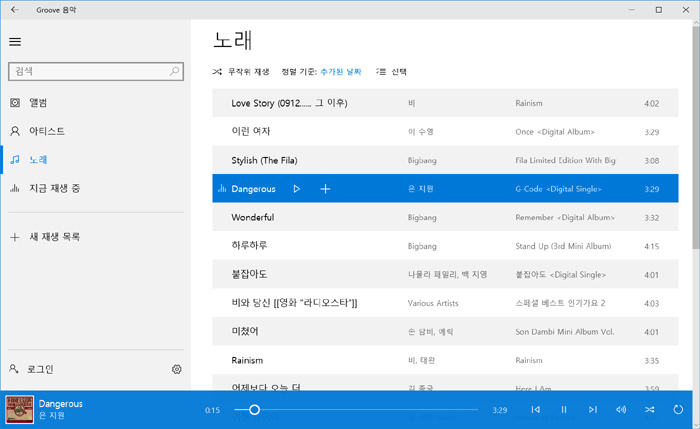Open artist 손 담비, 에릭
This screenshot has height=429, width=700.
430,332
